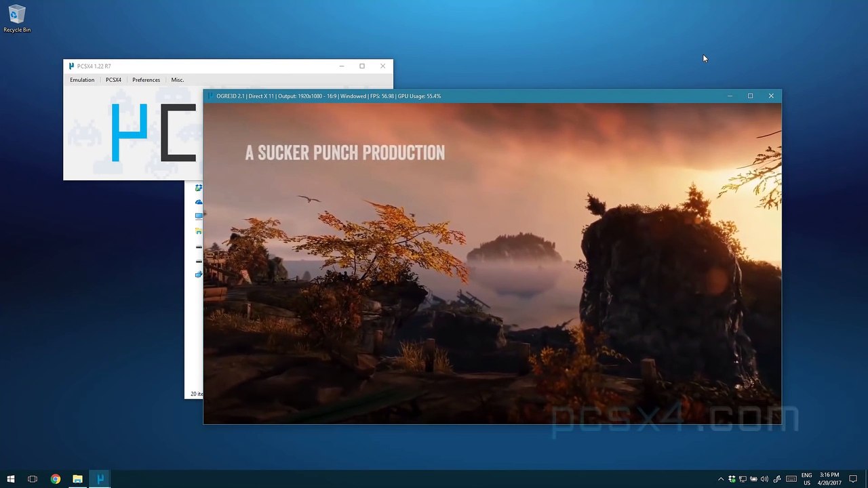Open the touch keyboard tray icon

(x=791, y=479)
